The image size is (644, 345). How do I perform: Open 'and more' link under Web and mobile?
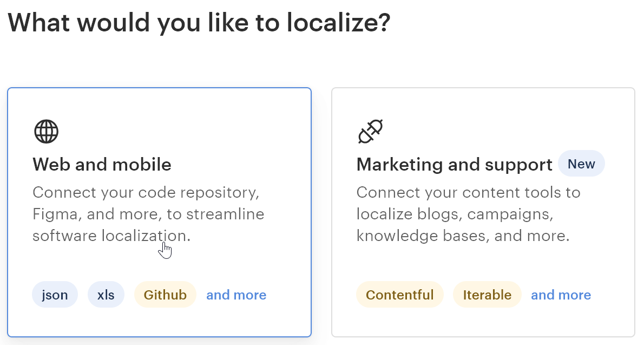tap(236, 295)
